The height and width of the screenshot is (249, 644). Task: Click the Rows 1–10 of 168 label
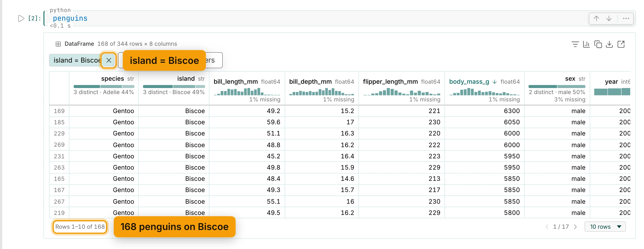click(80, 227)
